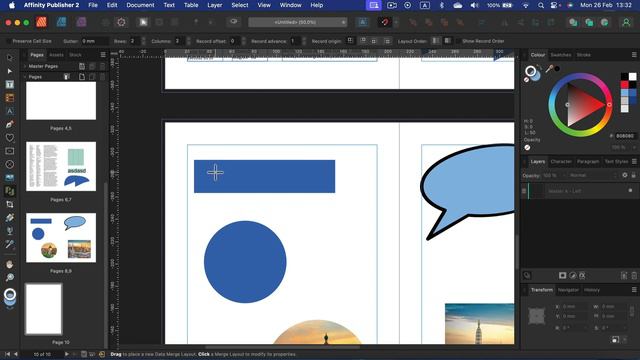Switch to the Publisher persona icon

coord(41,22)
